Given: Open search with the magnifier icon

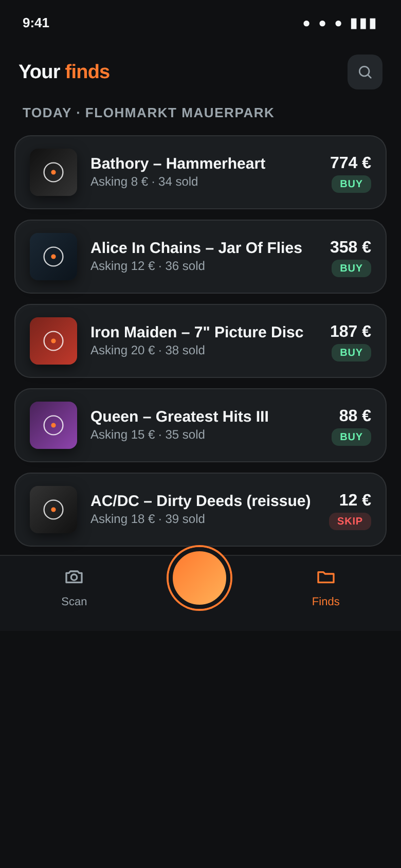Looking at the screenshot, I should click(365, 72).
